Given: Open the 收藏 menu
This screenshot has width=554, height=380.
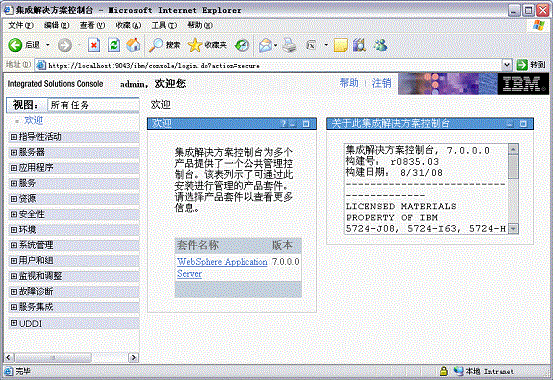Looking at the screenshot, I should (128, 25).
